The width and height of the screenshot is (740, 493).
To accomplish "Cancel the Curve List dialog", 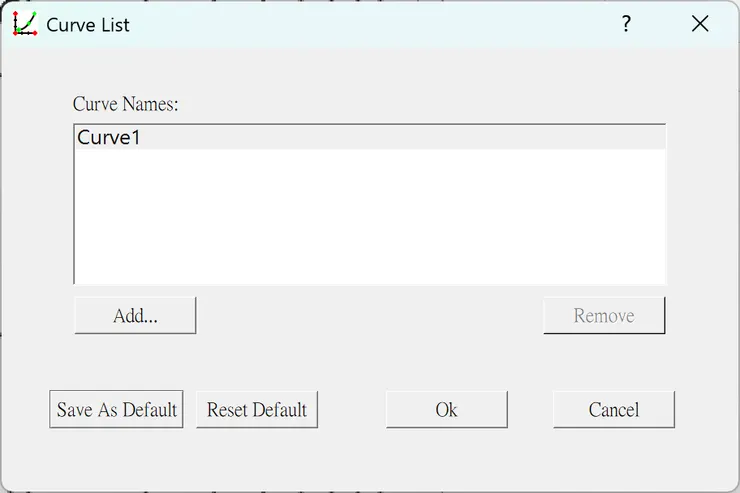I will 613,410.
